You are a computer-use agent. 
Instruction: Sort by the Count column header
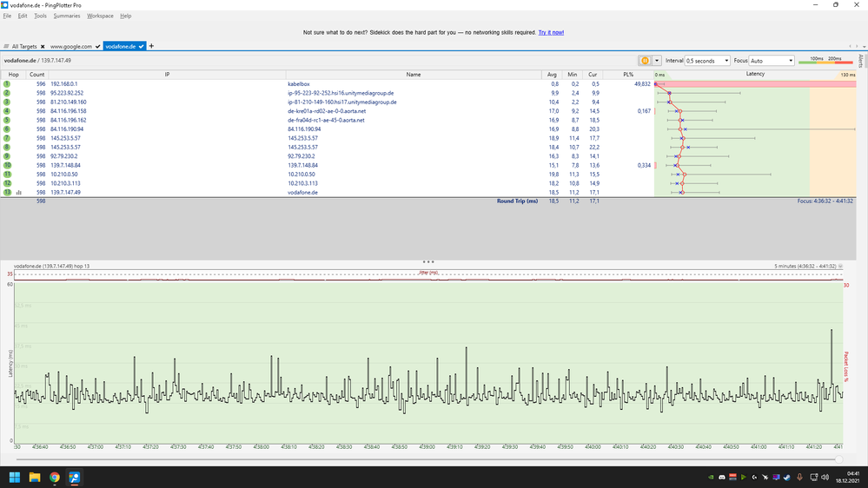pos(37,75)
